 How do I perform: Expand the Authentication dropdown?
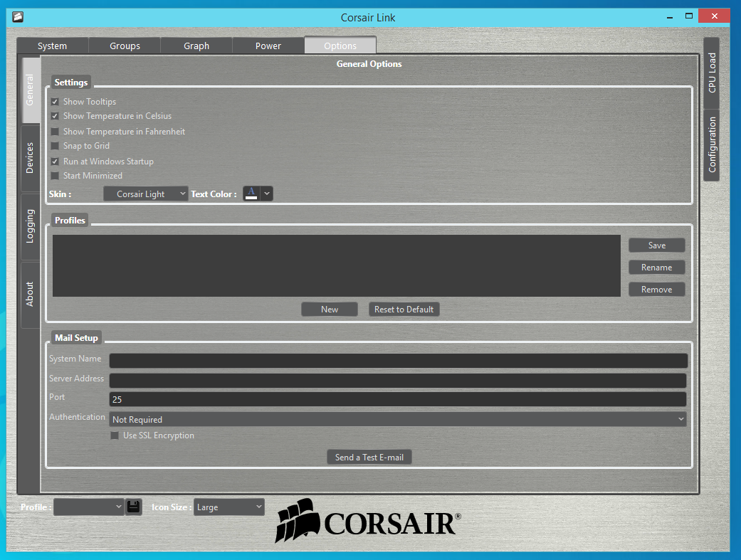click(398, 419)
